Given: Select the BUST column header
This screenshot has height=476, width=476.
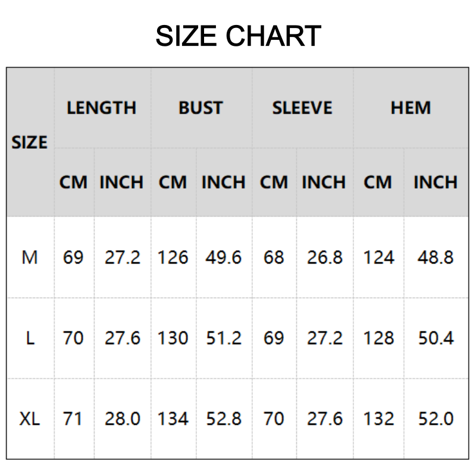Looking at the screenshot, I should tap(201, 108).
